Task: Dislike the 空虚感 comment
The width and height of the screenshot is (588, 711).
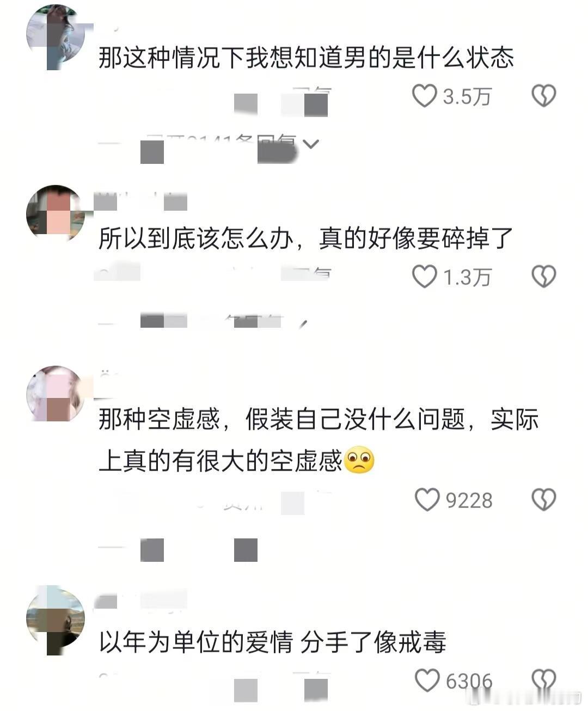Action: [x=543, y=499]
